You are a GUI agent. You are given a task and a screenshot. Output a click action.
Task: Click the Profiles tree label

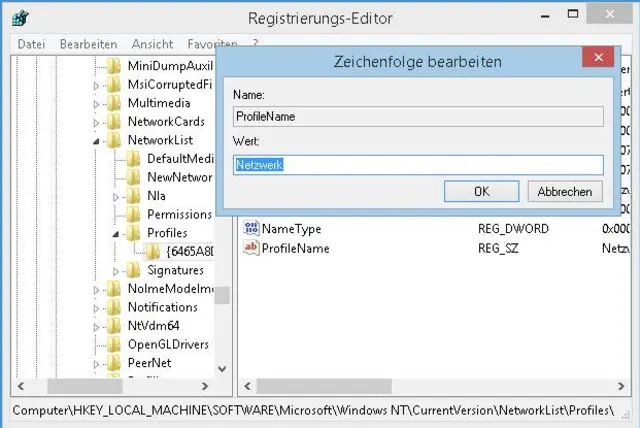pos(167,233)
